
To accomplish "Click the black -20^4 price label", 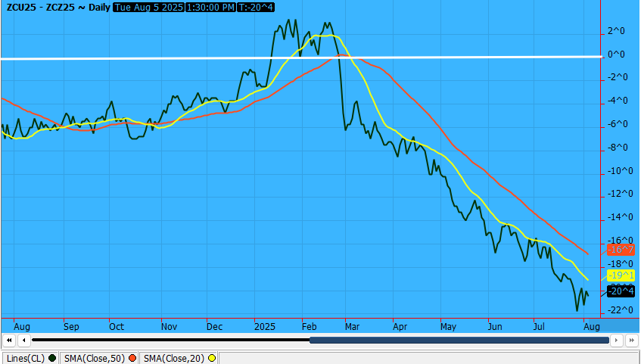I will tap(621, 291).
